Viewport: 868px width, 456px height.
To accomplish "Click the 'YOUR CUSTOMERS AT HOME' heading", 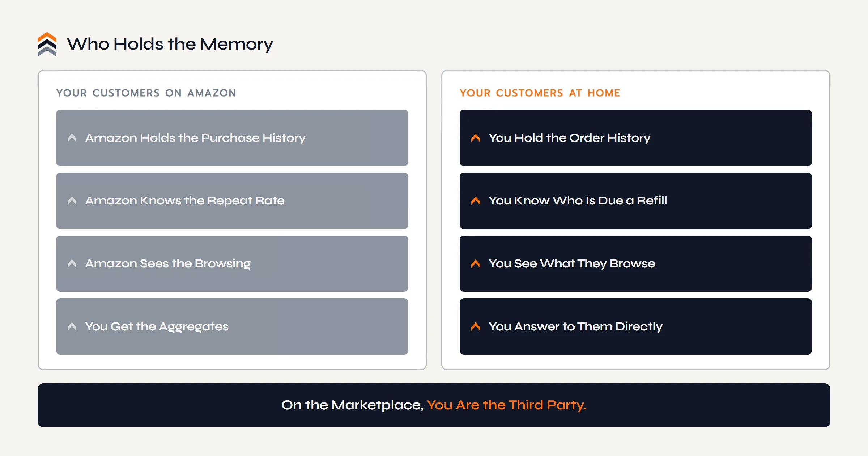I will [x=540, y=93].
